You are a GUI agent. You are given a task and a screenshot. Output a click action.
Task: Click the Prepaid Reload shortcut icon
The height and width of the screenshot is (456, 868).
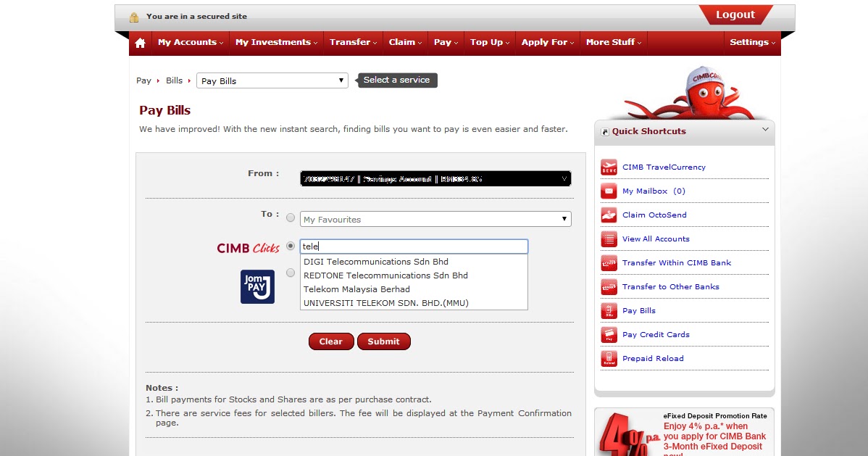pos(609,358)
